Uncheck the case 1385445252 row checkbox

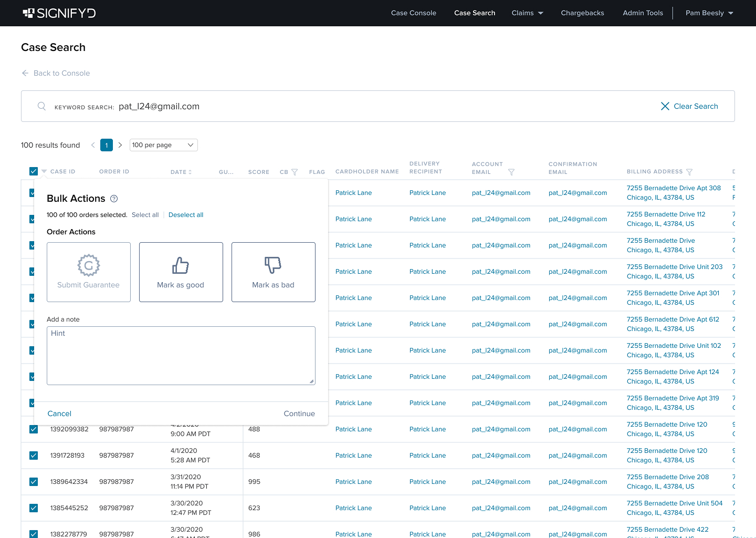point(34,508)
